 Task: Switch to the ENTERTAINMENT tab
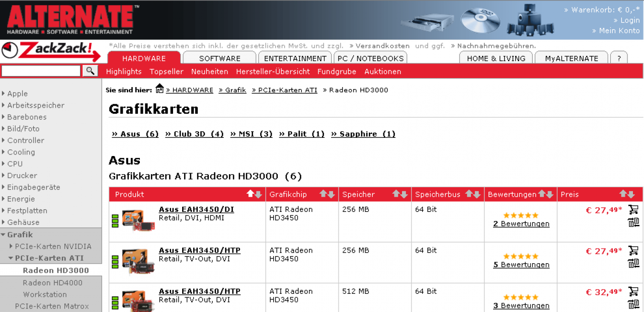click(x=295, y=58)
